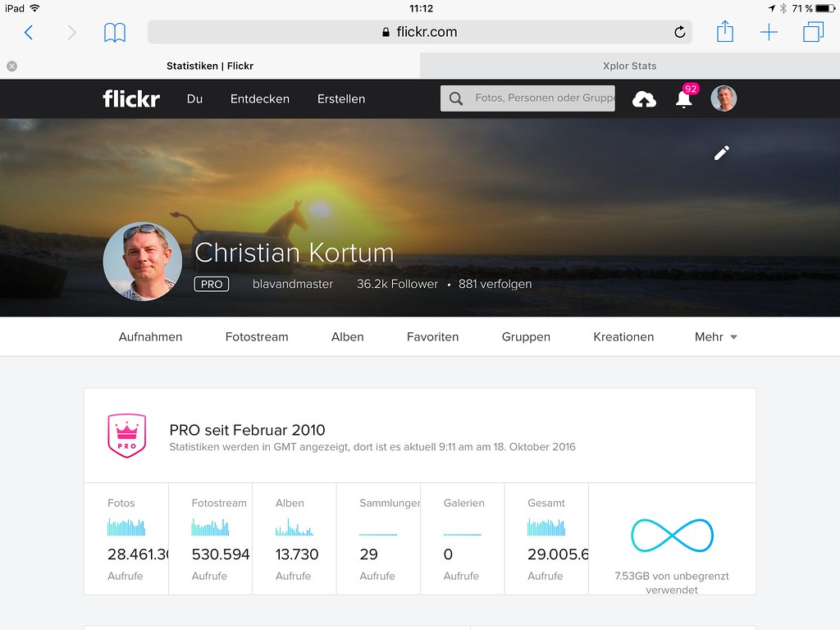840x630 pixels.
Task: Expand the Mehr dropdown menu
Action: click(x=715, y=337)
